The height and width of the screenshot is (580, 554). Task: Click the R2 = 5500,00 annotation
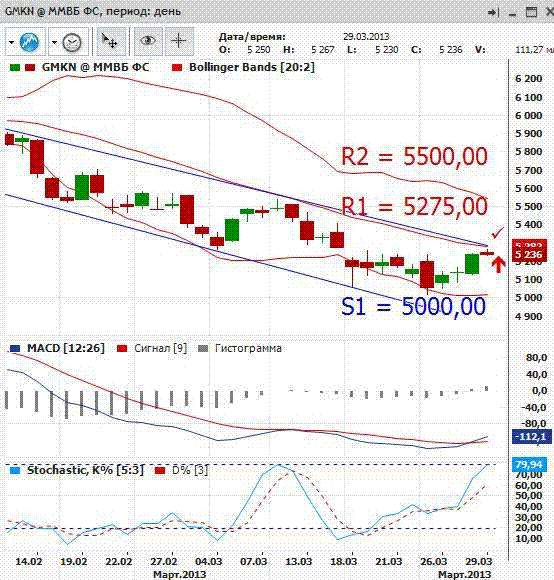(x=414, y=156)
